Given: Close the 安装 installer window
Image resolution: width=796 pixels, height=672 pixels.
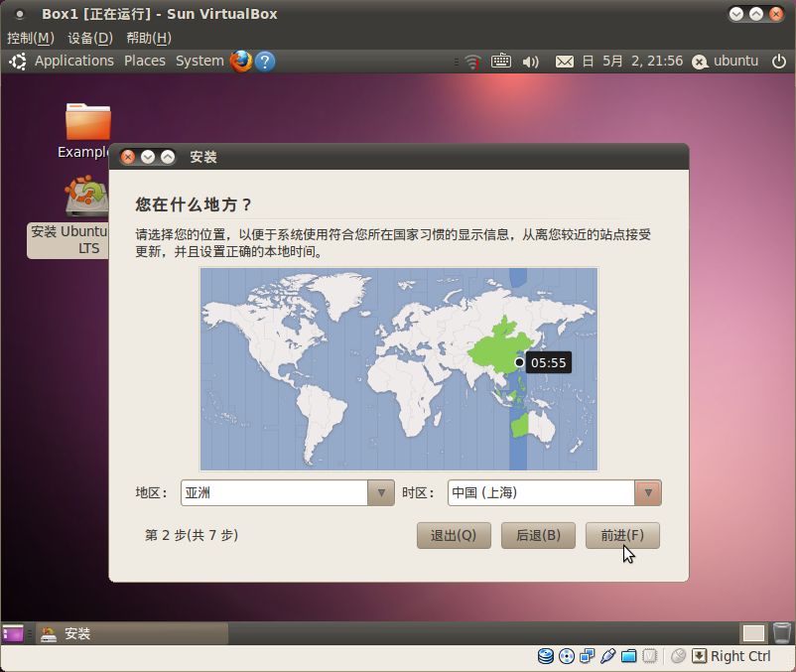Looking at the screenshot, I should [128, 158].
